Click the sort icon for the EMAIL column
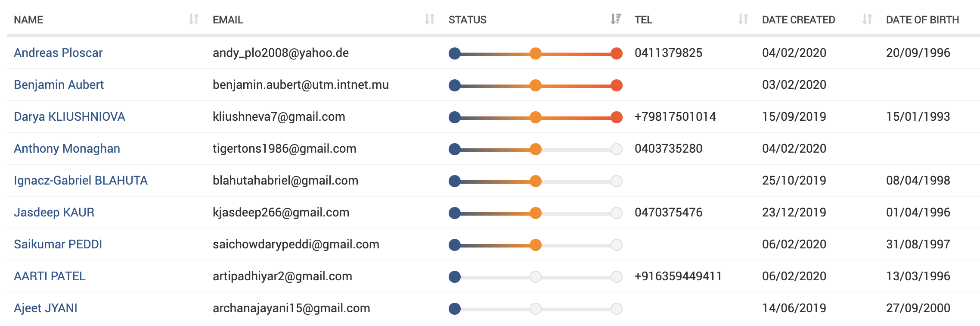The height and width of the screenshot is (326, 980). pos(429,19)
